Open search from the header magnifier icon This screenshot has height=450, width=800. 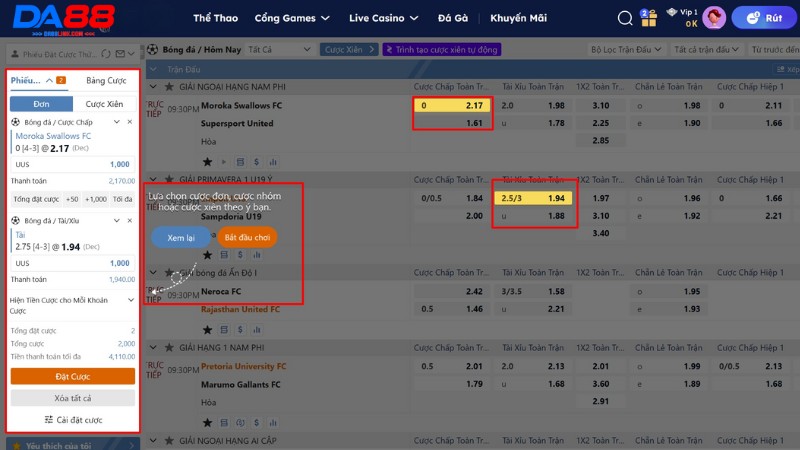point(624,18)
